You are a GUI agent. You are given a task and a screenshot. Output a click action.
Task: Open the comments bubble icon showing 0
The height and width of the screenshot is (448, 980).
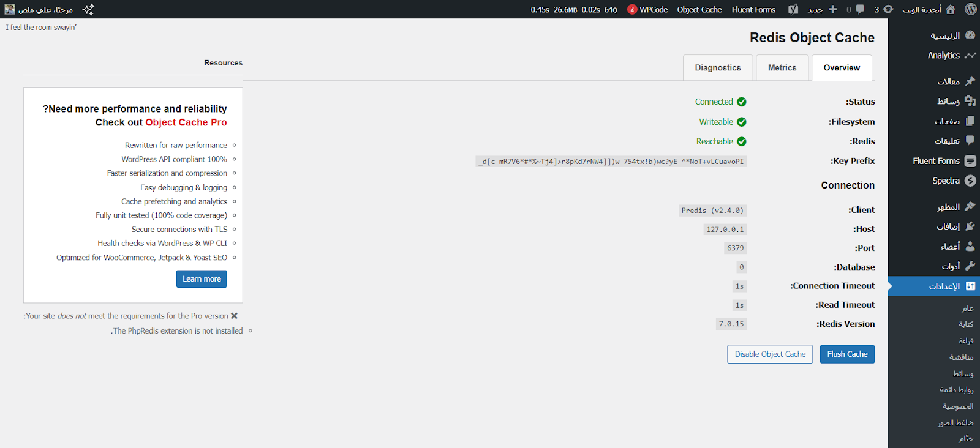pyautogui.click(x=860, y=9)
